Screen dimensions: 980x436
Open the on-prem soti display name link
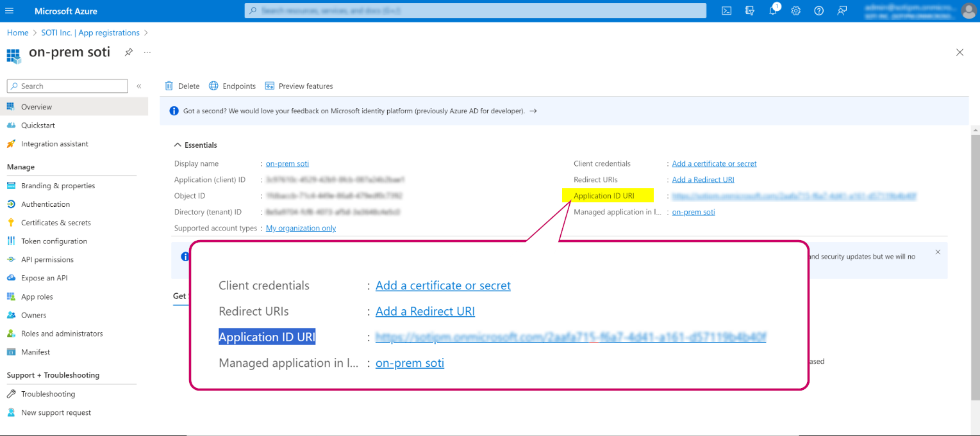tap(287, 164)
